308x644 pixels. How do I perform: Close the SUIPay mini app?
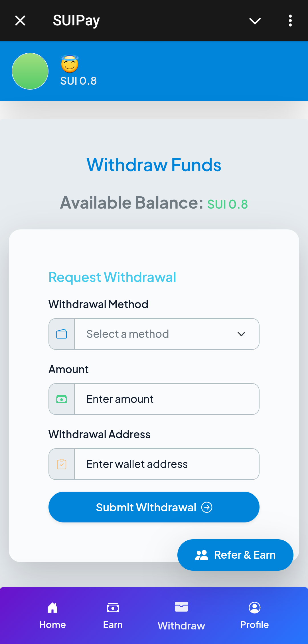(20, 21)
